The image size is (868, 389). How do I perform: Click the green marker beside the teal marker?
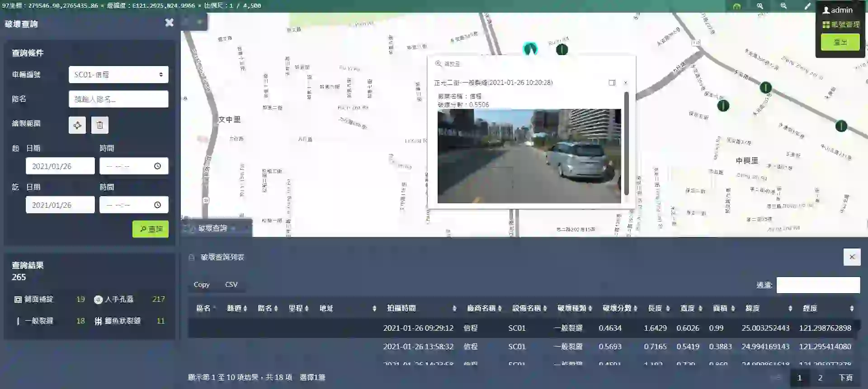[x=562, y=50]
